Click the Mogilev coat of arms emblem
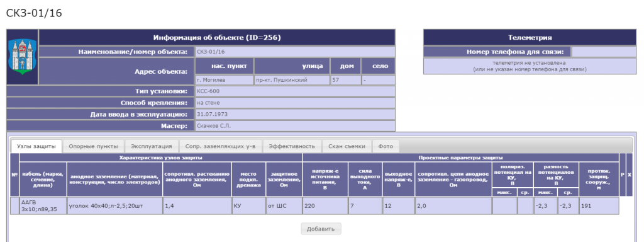This screenshot has width=644, height=242. point(22,57)
